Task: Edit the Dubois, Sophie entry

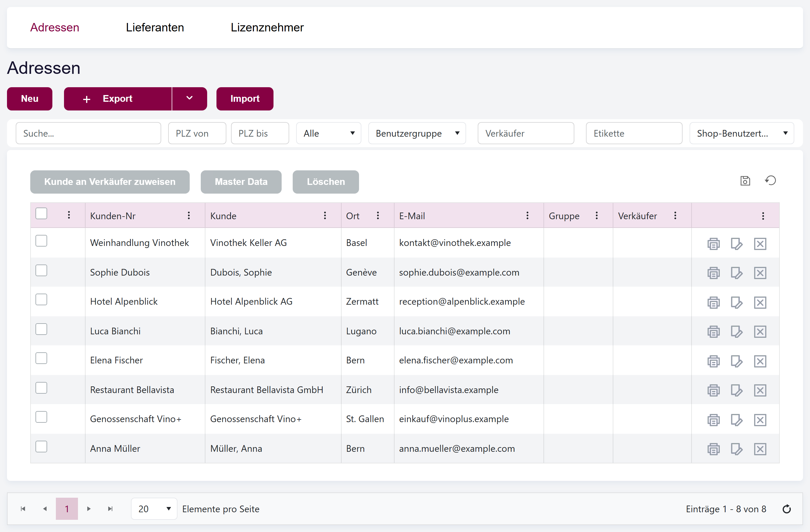Action: point(736,273)
